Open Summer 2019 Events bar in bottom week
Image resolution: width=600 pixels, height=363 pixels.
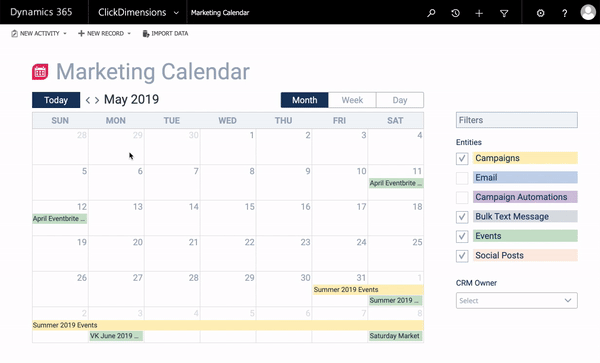coord(228,326)
